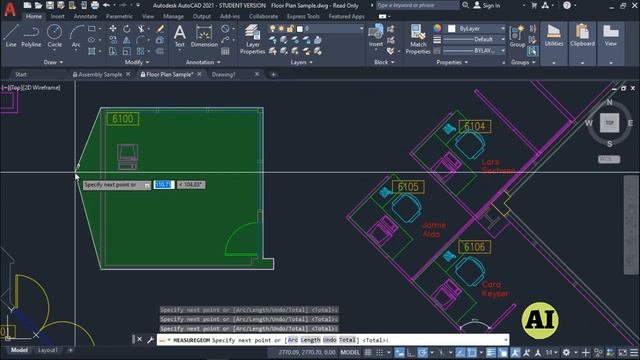
Task: Click Match Properties
Action: (x=418, y=39)
